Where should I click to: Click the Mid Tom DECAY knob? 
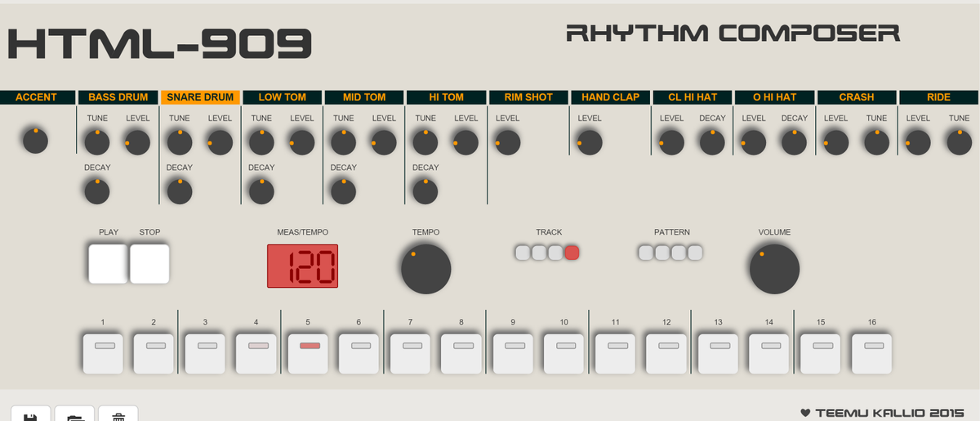(343, 192)
